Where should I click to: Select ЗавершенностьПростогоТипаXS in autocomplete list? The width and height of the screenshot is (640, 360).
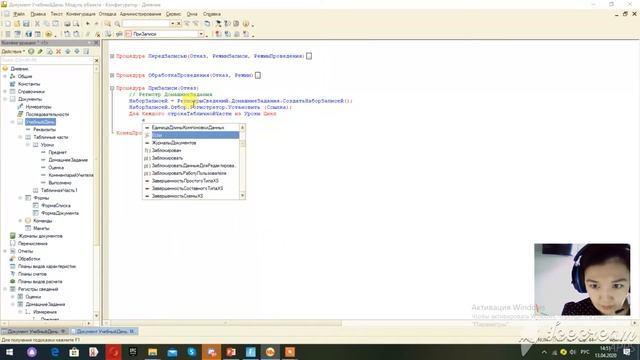(185, 181)
